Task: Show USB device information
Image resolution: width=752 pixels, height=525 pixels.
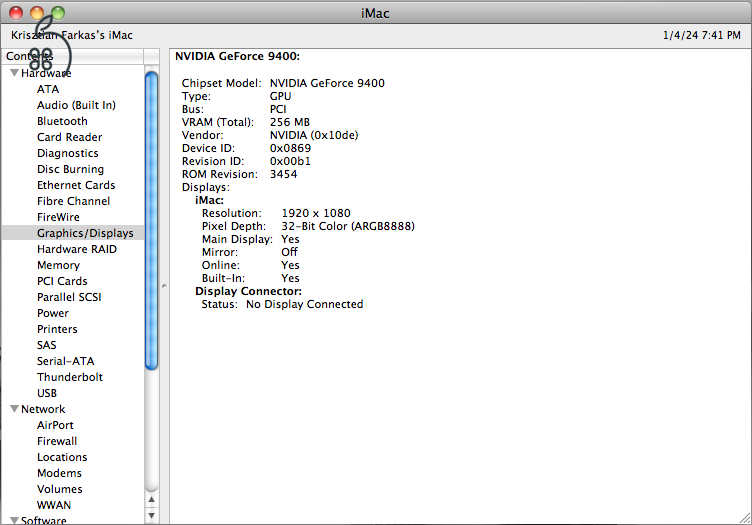Action: click(x=47, y=393)
